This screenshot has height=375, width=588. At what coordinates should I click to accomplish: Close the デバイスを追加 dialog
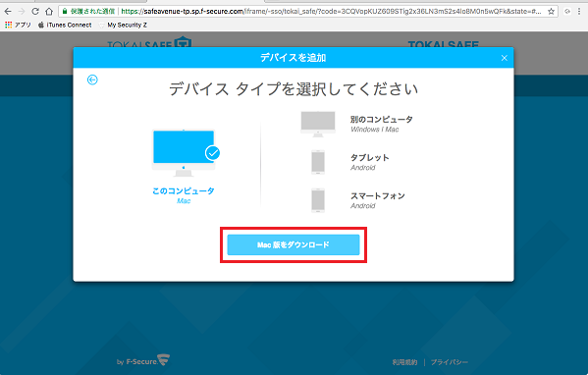click(505, 58)
